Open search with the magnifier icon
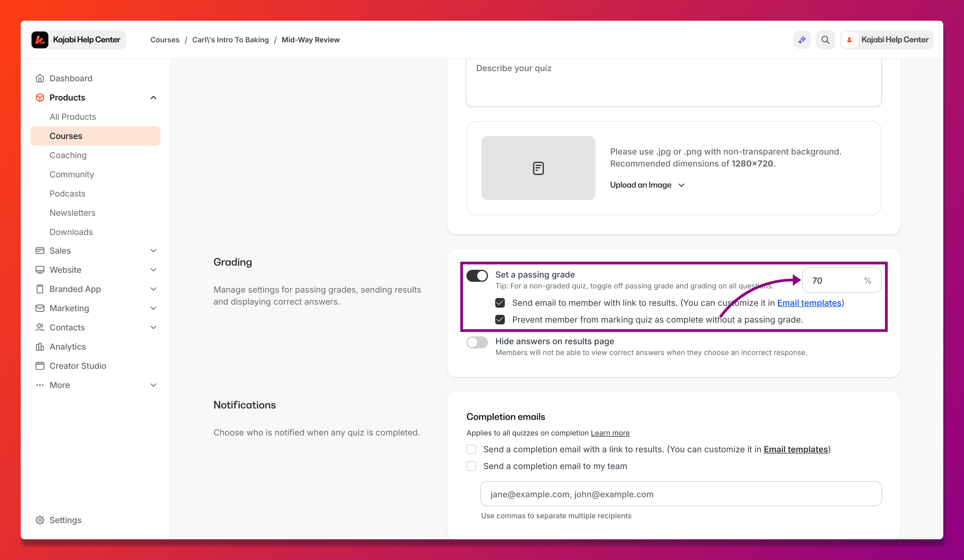The width and height of the screenshot is (964, 560). click(x=825, y=40)
